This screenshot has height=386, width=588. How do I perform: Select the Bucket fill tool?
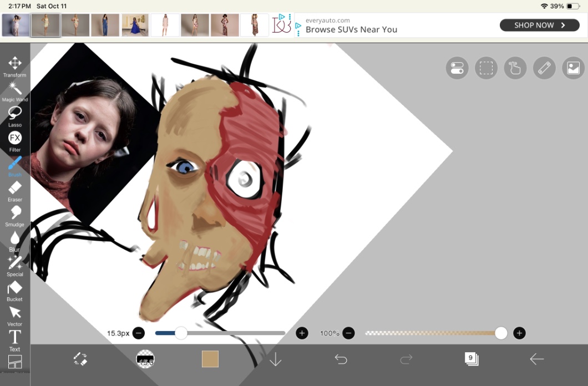(x=14, y=288)
